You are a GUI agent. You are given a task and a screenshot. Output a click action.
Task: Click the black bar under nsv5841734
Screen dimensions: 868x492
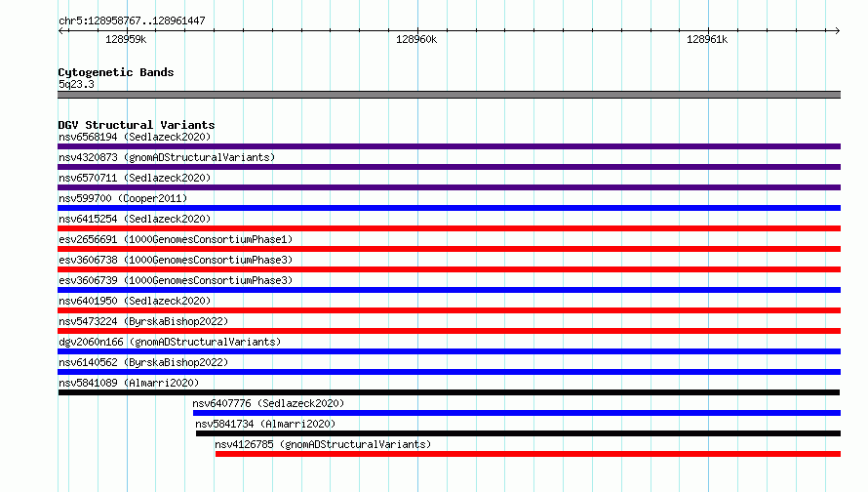(518, 433)
